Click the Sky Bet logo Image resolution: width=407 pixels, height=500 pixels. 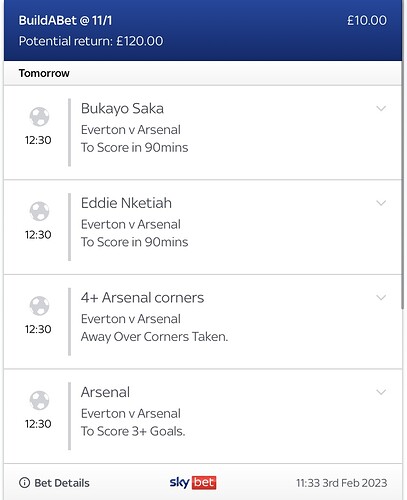coord(193,482)
